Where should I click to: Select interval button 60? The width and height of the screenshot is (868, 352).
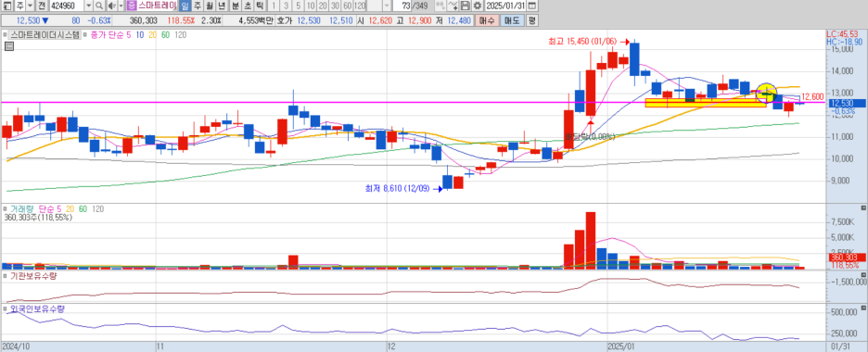[347, 6]
